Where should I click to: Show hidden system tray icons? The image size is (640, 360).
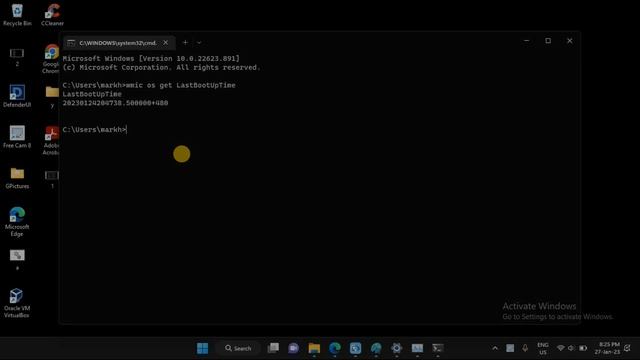coord(495,348)
